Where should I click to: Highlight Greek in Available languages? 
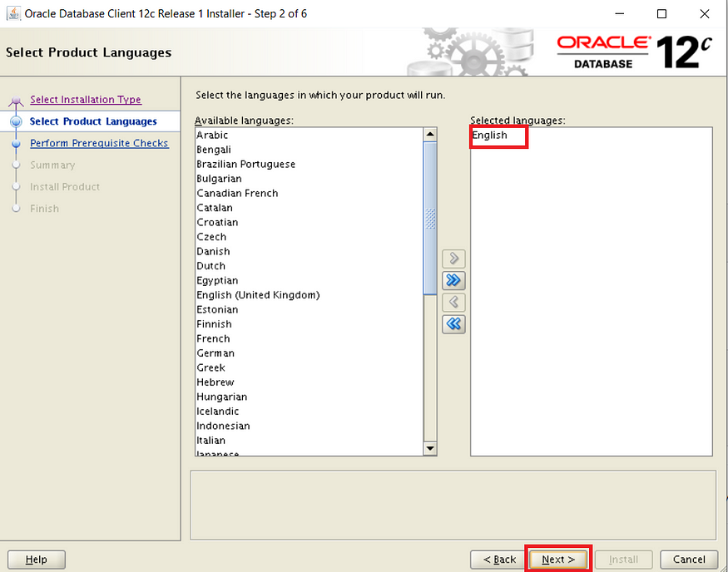[310, 367]
